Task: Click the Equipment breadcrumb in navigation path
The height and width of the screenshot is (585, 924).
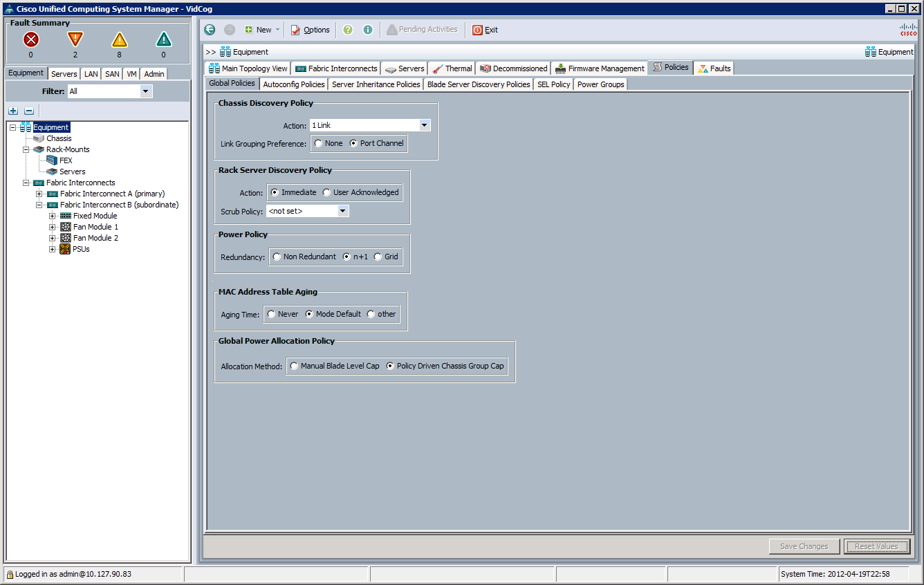Action: tap(244, 52)
